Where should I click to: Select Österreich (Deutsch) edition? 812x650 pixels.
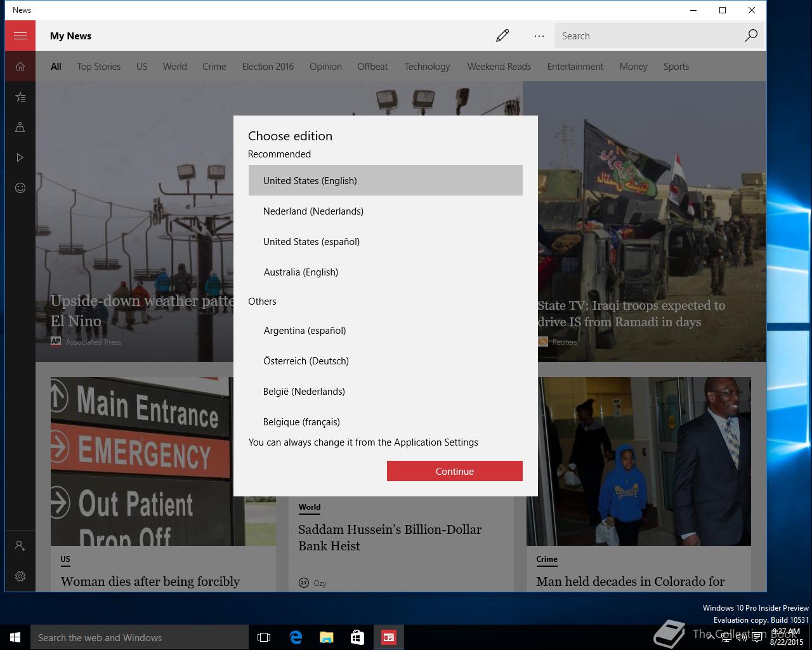click(386, 361)
